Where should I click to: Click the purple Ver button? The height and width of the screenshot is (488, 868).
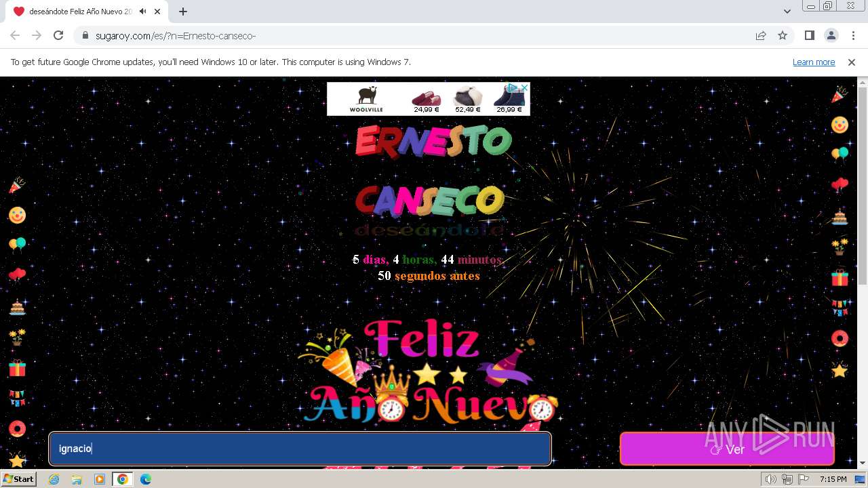[727, 449]
